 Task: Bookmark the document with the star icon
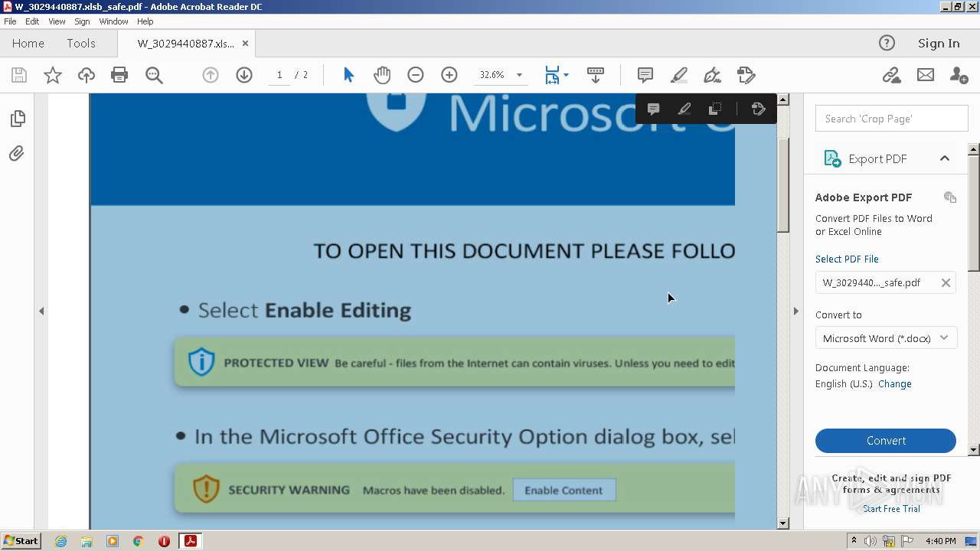[53, 75]
